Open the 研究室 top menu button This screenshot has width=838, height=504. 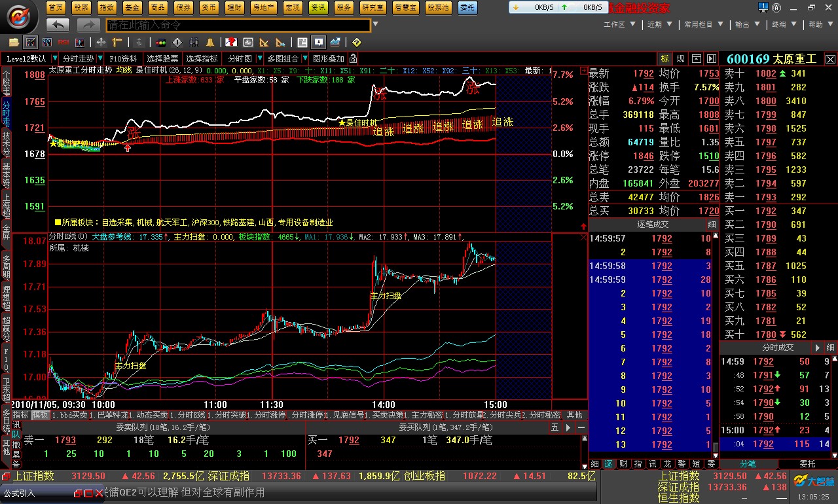(x=373, y=7)
